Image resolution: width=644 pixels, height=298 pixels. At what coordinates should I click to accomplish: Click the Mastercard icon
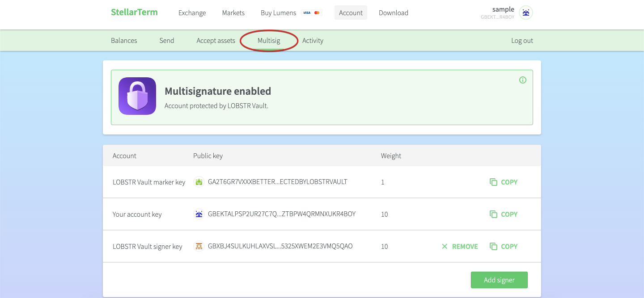click(317, 13)
